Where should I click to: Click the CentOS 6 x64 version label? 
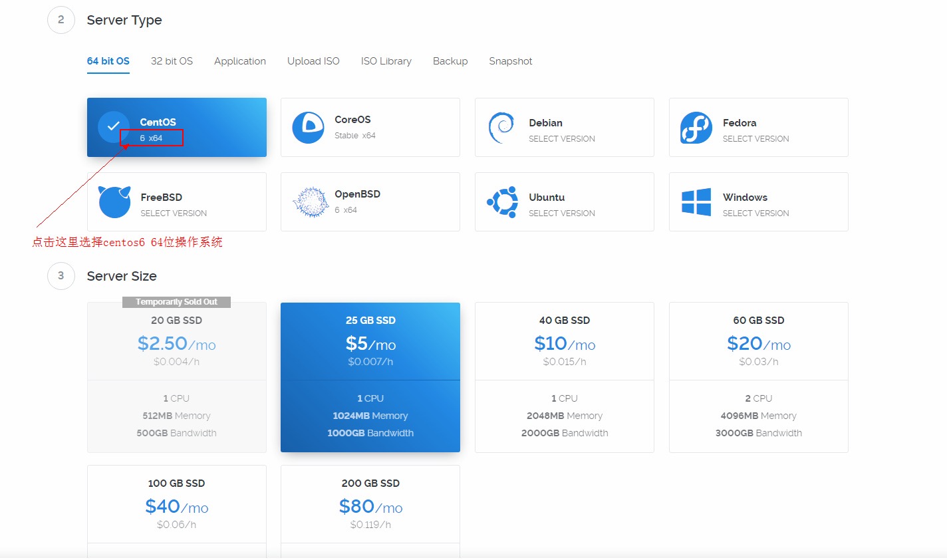(151, 138)
